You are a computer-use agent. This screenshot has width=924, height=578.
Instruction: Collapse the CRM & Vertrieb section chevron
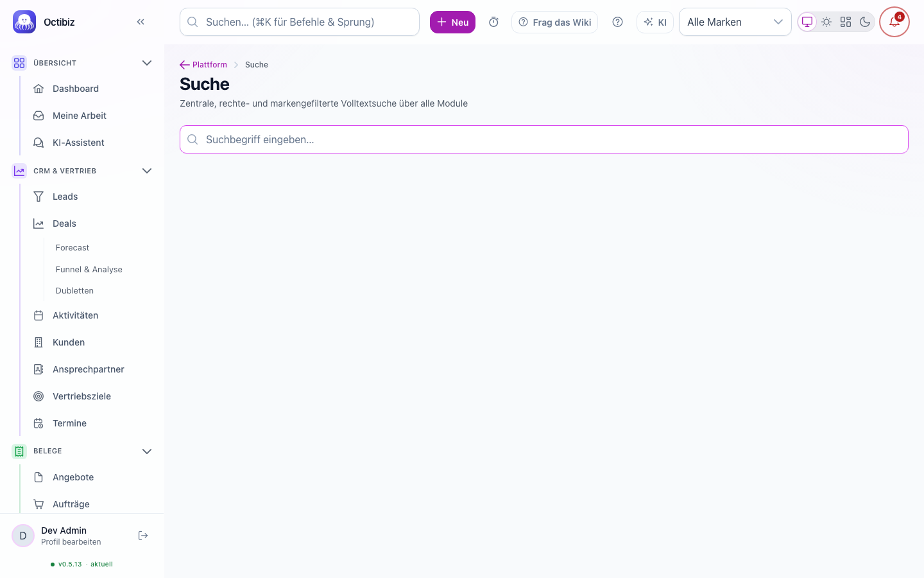point(147,171)
